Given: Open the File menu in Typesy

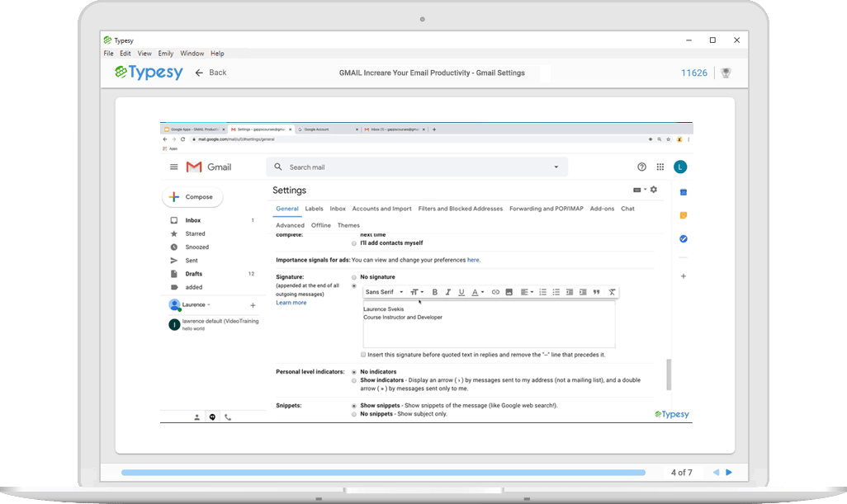Looking at the screenshot, I should point(109,54).
